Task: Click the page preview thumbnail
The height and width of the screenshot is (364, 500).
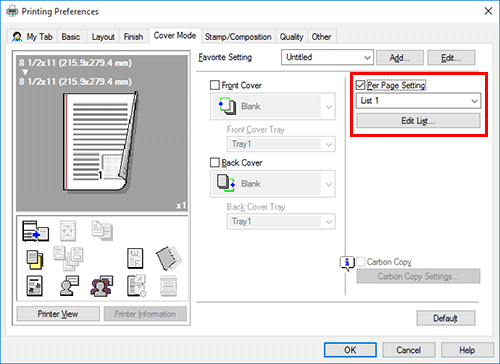Action: [102, 133]
